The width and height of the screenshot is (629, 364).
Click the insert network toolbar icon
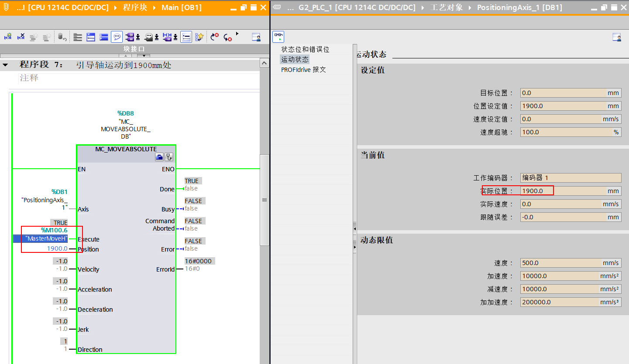(x=8, y=37)
